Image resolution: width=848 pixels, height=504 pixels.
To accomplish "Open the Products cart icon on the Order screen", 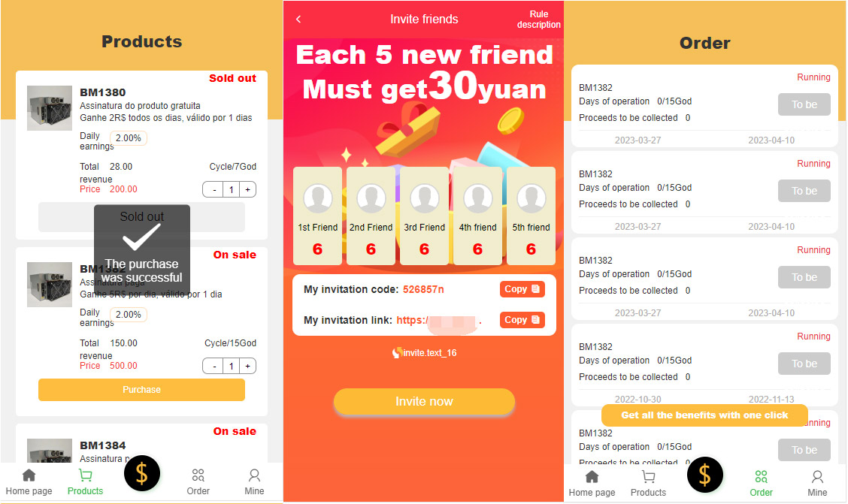I will (648, 484).
